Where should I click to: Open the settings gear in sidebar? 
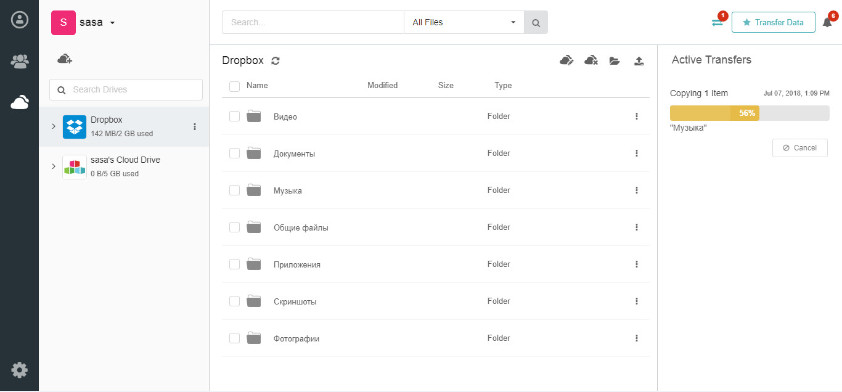click(19, 370)
